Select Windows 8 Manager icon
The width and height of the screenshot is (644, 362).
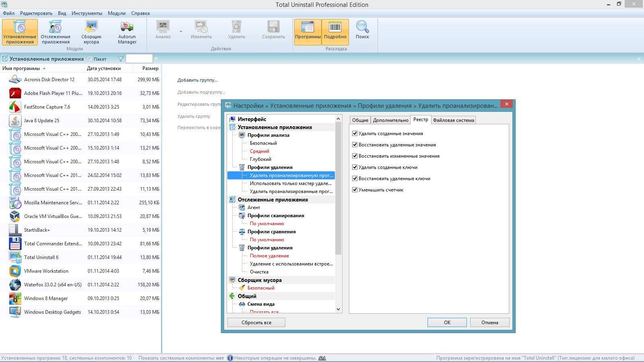(15, 298)
